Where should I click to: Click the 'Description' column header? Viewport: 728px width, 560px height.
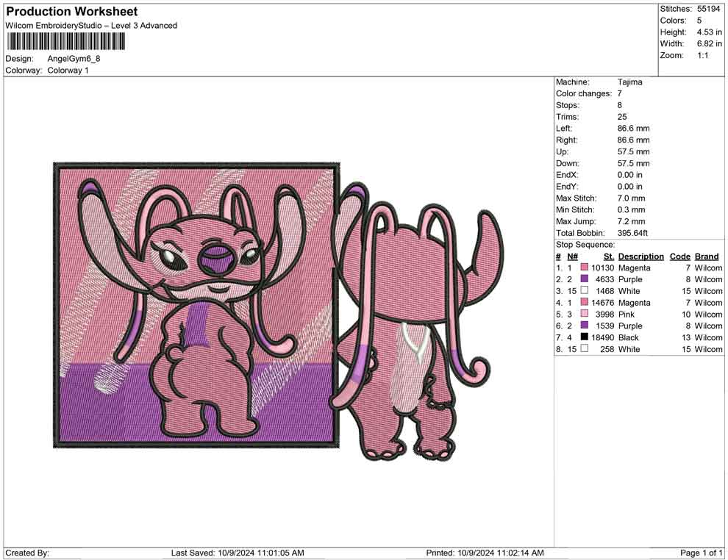[x=640, y=256]
